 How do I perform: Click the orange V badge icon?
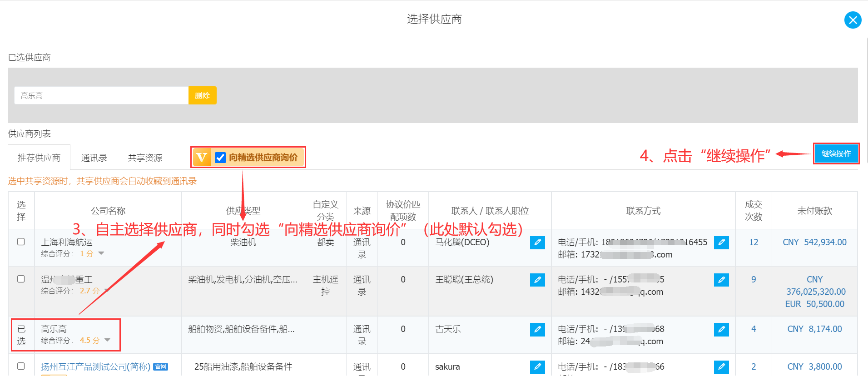202,158
